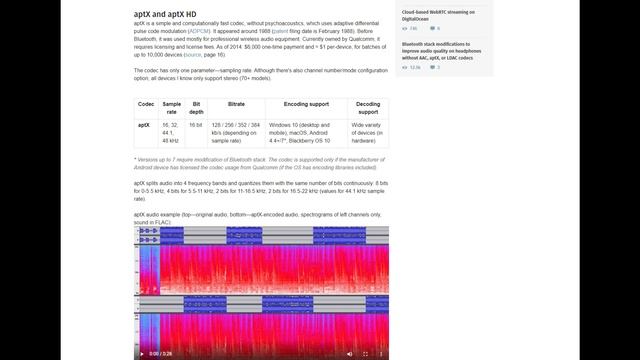Click the italic footnote about Android versions up to 7
Viewport: 640px width, 360px height.
pos(259,164)
